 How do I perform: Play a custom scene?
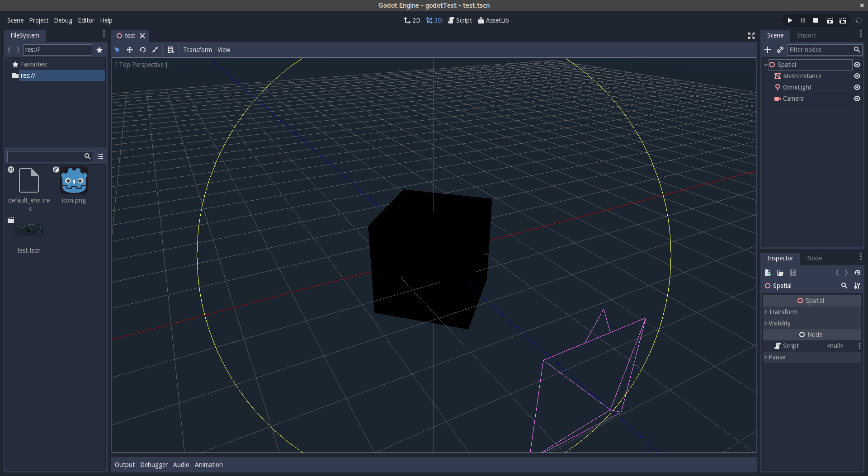pyautogui.click(x=843, y=20)
